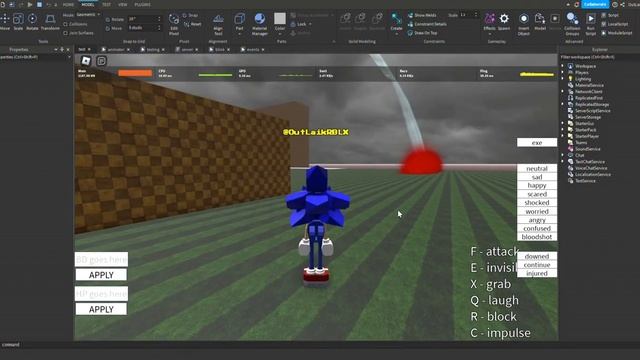Click the exe button in game GUI

pos(537,142)
